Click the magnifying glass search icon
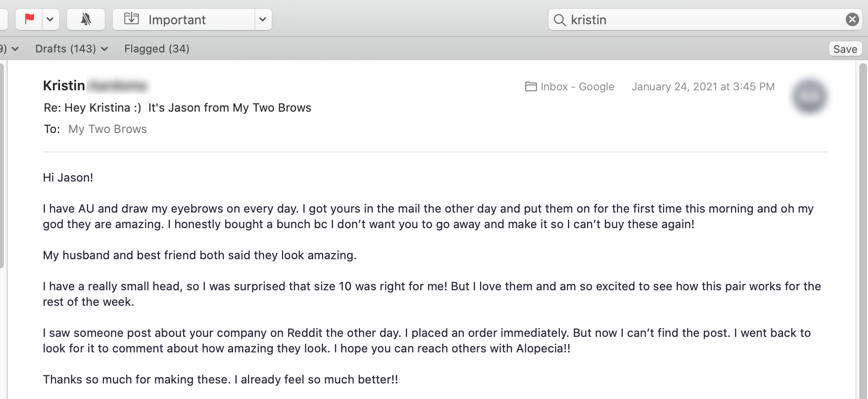The image size is (868, 399). click(x=560, y=20)
